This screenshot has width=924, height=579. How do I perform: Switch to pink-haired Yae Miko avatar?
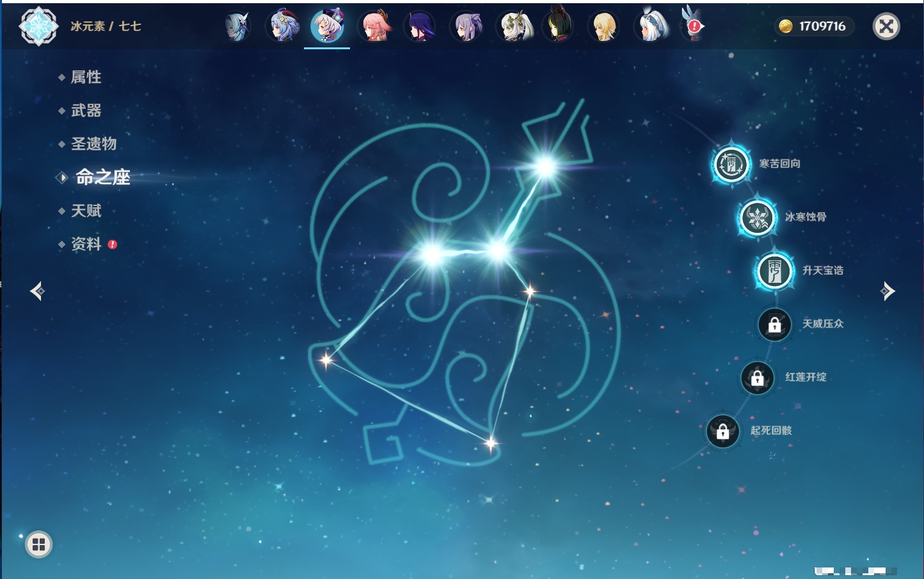pyautogui.click(x=374, y=26)
